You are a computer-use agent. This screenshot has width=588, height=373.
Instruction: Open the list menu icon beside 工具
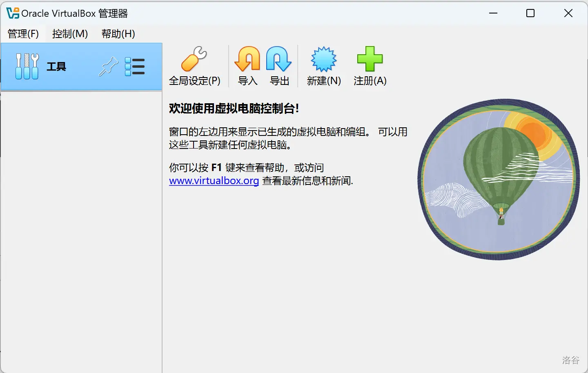tap(135, 67)
